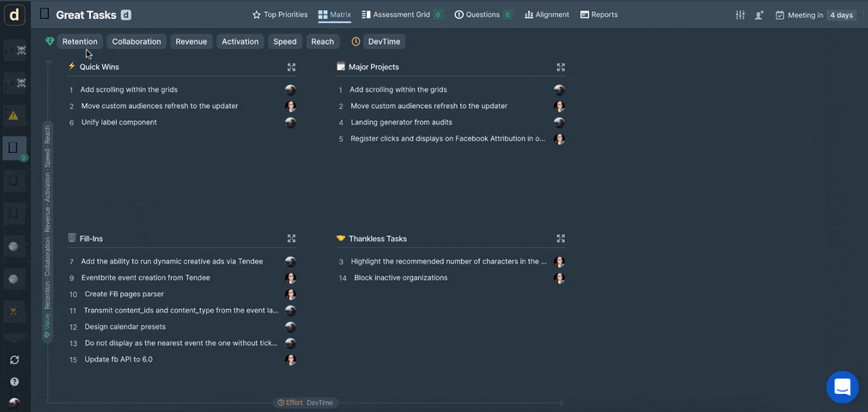
Task: Click assignee avatar for 'Block inactive organizations'
Action: [559, 278]
